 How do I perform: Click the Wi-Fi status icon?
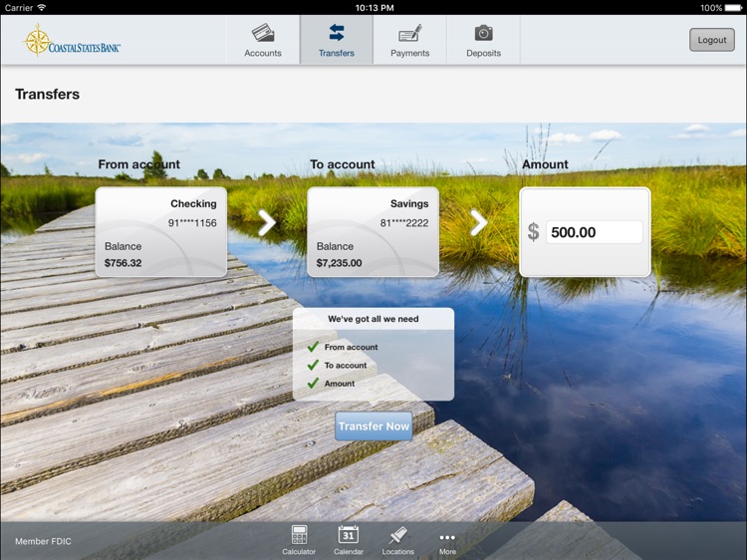point(42,7)
